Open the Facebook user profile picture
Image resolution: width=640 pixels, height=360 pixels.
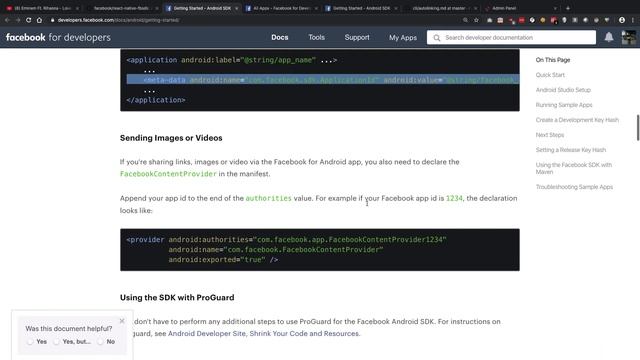tap(629, 37)
